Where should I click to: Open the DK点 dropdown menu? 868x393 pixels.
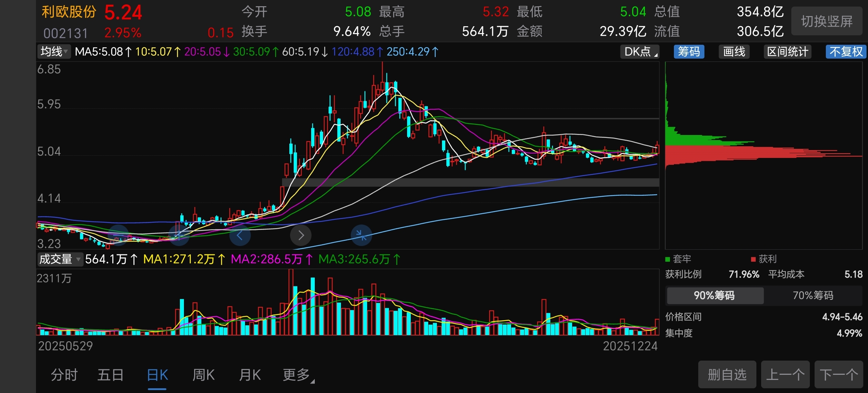(640, 52)
